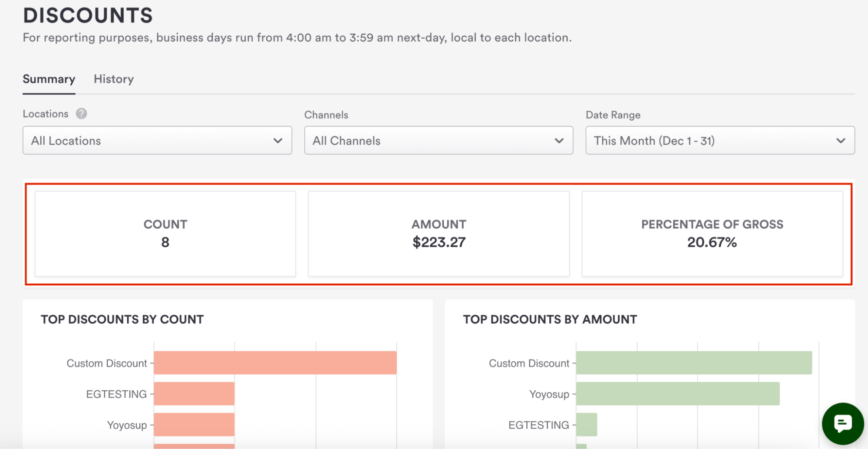868x449 pixels.
Task: Expand the All Channels dropdown
Action: coord(430,141)
